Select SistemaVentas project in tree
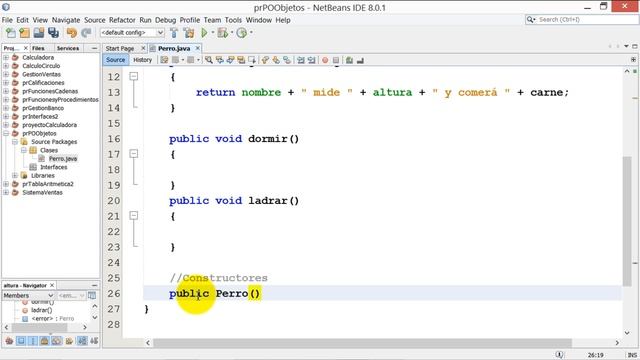The width and height of the screenshot is (640, 360). pos(42,193)
